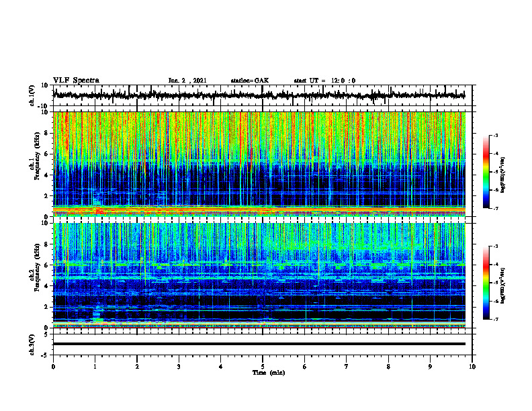Viewport: 532px width, 411px height.
Task: Click the ch.1 spectrogram colorbar
Action: pos(486,172)
